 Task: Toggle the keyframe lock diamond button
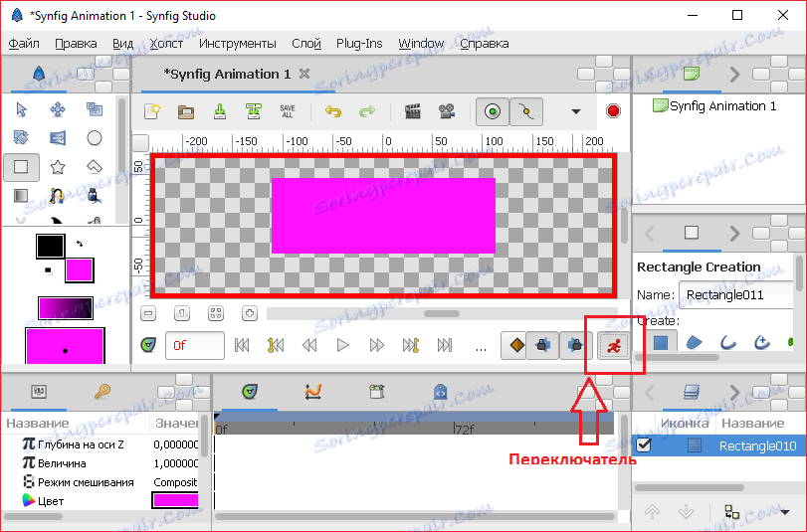click(516, 345)
